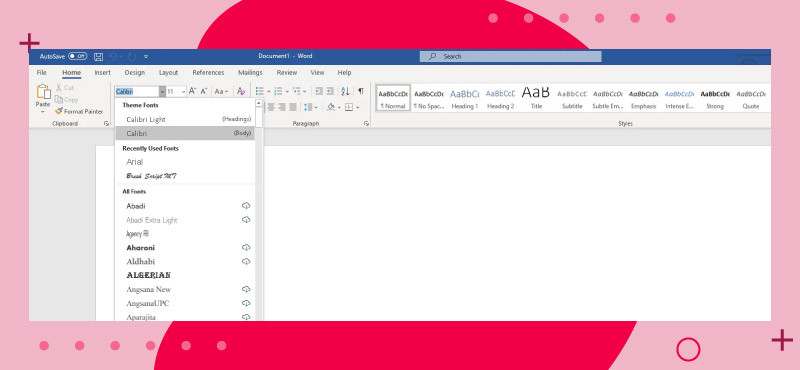Click the Redo icon in title bar
The height and width of the screenshot is (370, 800).
[132, 57]
